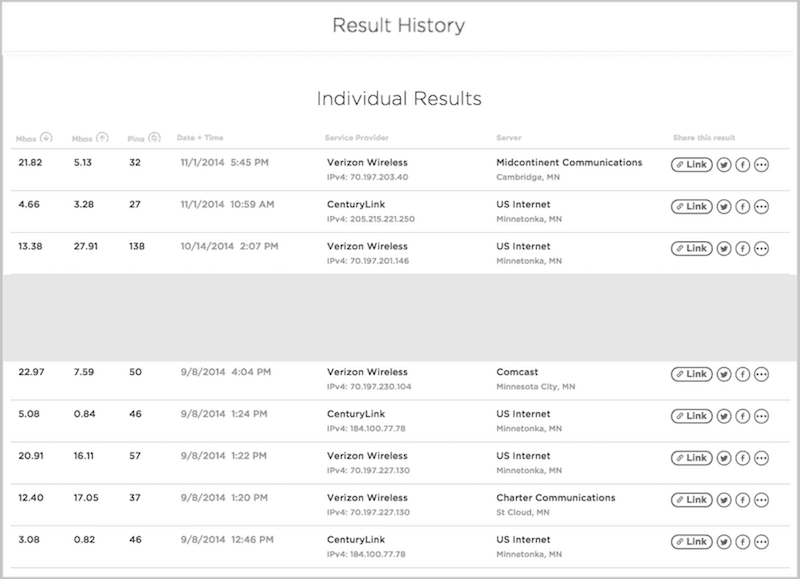Click Minnesota City, MN location
Image resolution: width=800 pixels, height=579 pixels.
pos(535,387)
